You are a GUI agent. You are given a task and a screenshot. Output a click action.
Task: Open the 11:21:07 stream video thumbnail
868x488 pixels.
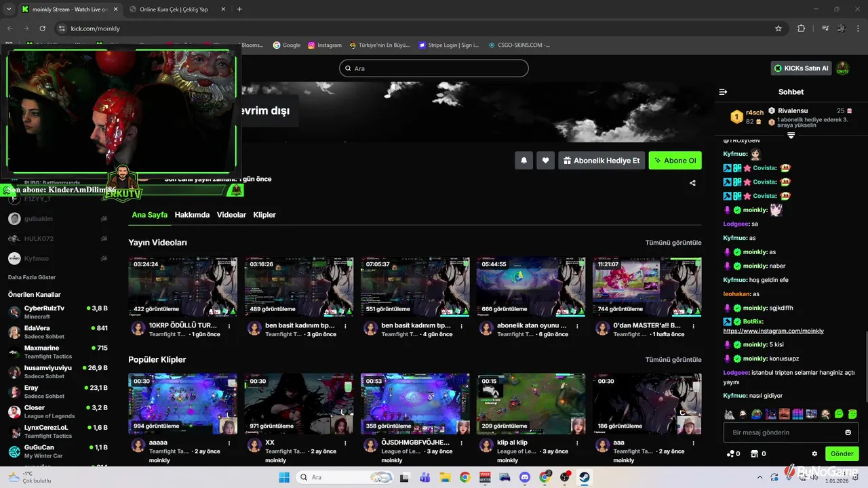647,287
